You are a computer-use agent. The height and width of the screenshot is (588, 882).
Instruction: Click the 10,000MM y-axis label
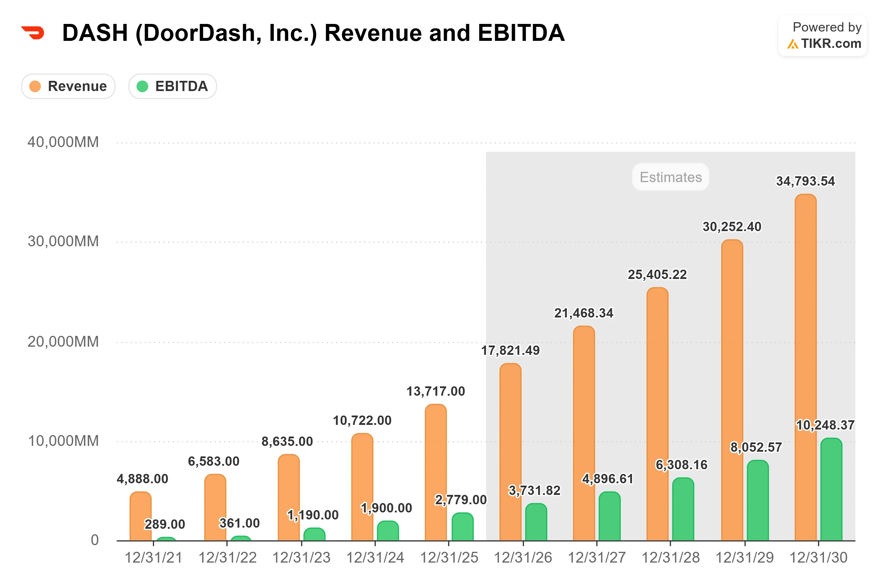click(63, 441)
